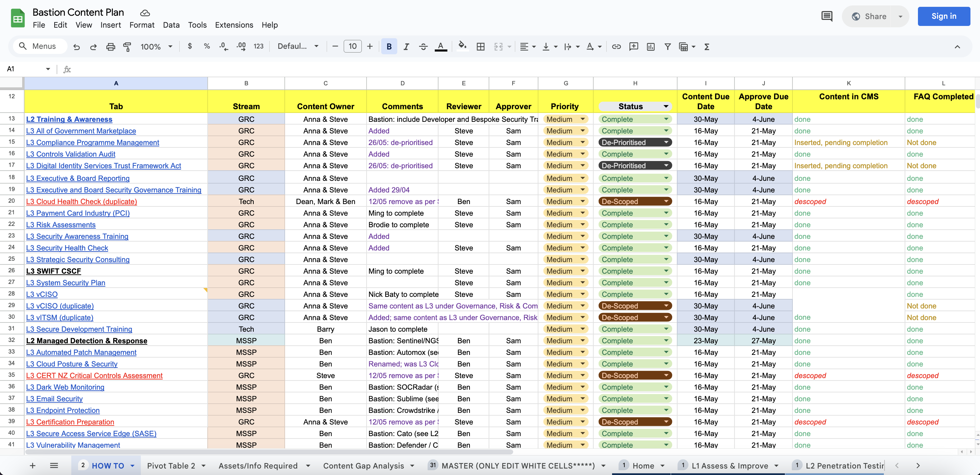Click the Redo icon in the toolbar
Screen dimensions: 980x475
tap(93, 46)
